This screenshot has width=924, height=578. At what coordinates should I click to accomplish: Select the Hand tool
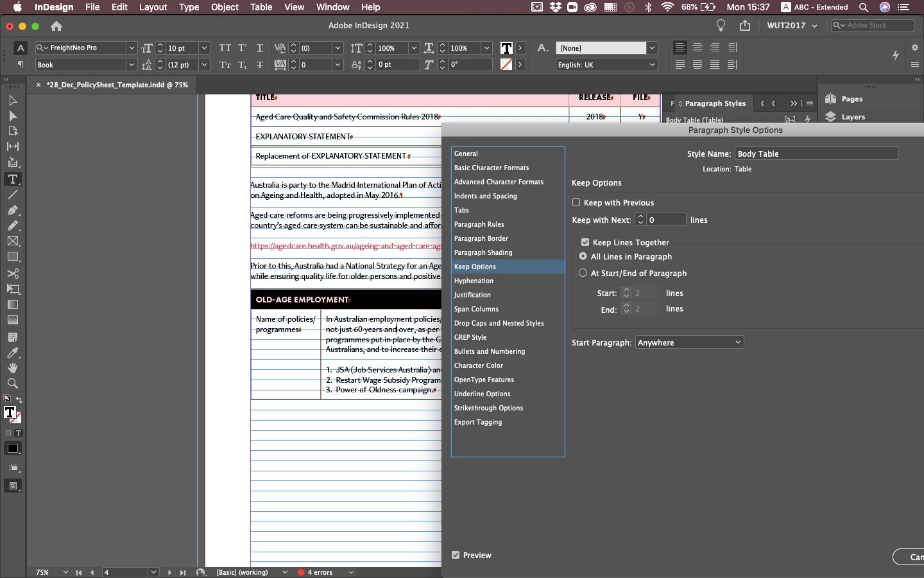click(x=12, y=368)
